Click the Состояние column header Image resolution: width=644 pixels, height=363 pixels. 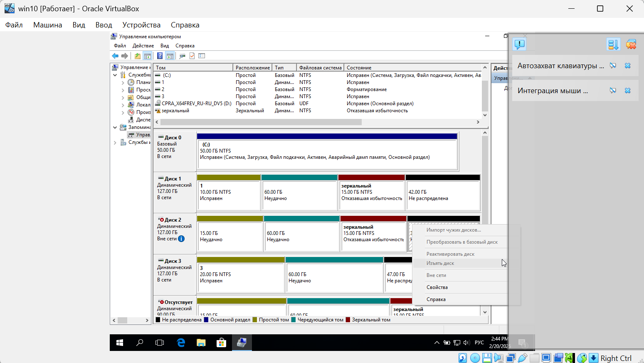tap(412, 67)
